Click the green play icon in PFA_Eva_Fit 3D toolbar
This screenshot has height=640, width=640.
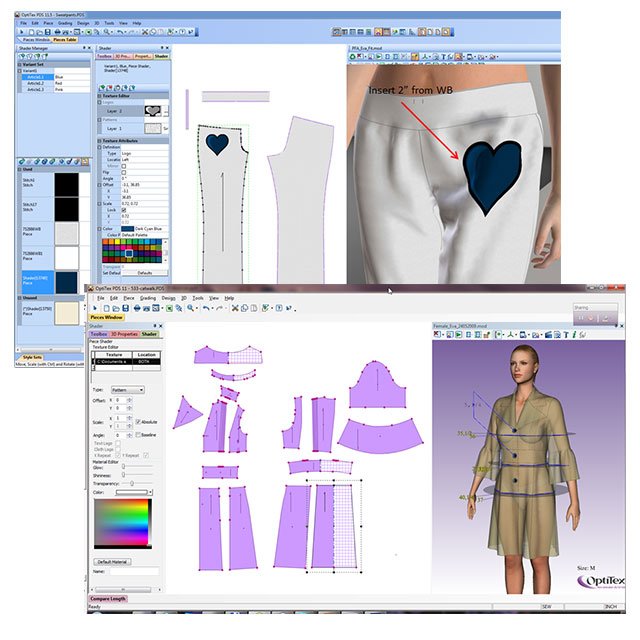pyautogui.click(x=378, y=57)
